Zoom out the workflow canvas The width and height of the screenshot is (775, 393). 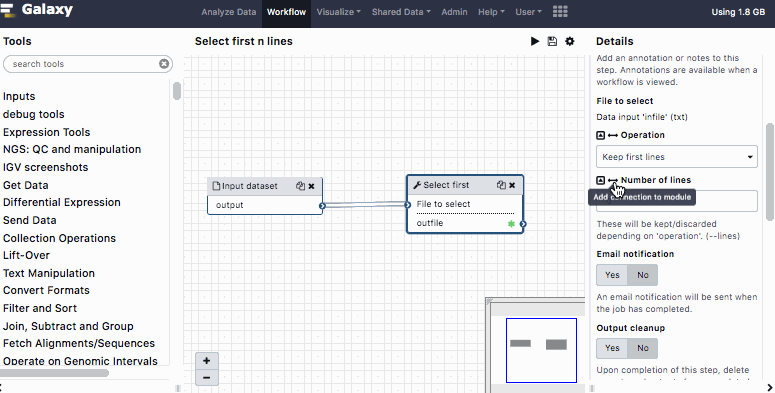pyautogui.click(x=207, y=378)
